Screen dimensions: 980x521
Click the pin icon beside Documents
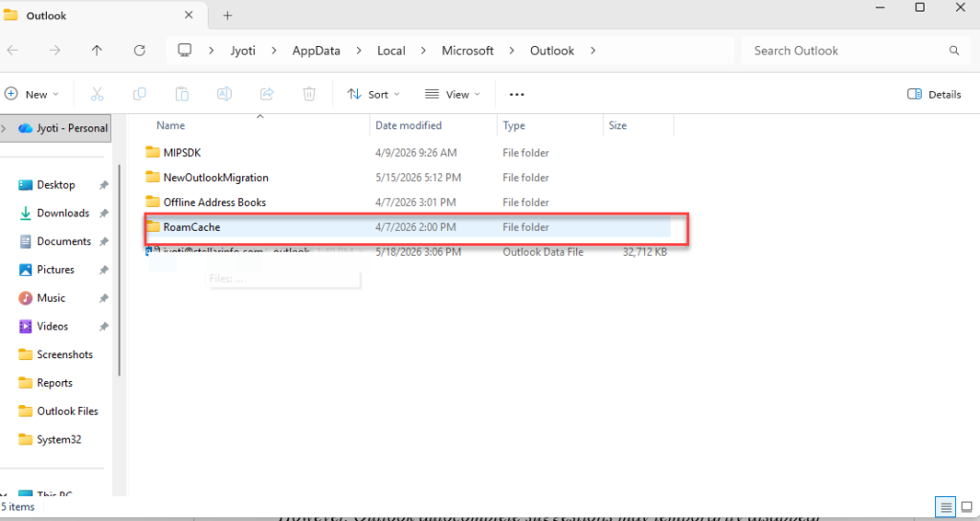pos(103,241)
